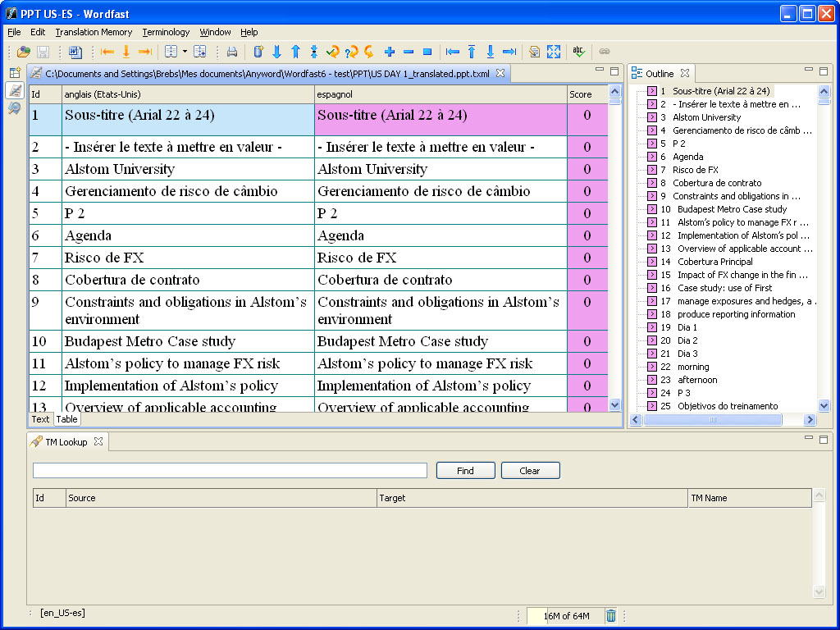Click the orange left arrow toolbar icon
The width and height of the screenshot is (840, 630).
pyautogui.click(x=107, y=52)
